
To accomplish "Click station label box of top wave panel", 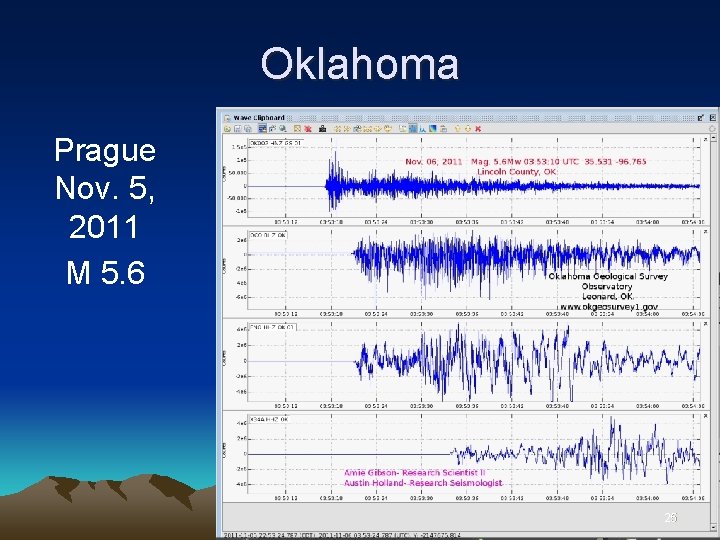I will [x=275, y=143].
